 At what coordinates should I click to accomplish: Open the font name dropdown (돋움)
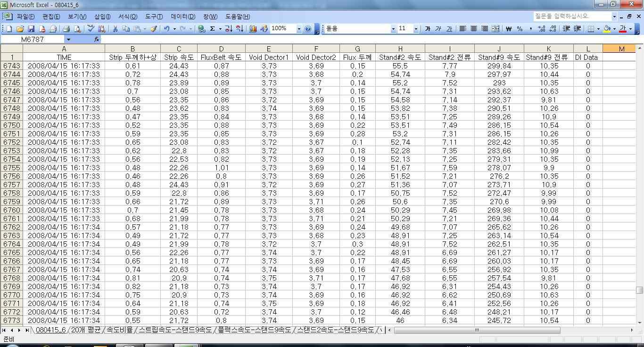tap(393, 29)
